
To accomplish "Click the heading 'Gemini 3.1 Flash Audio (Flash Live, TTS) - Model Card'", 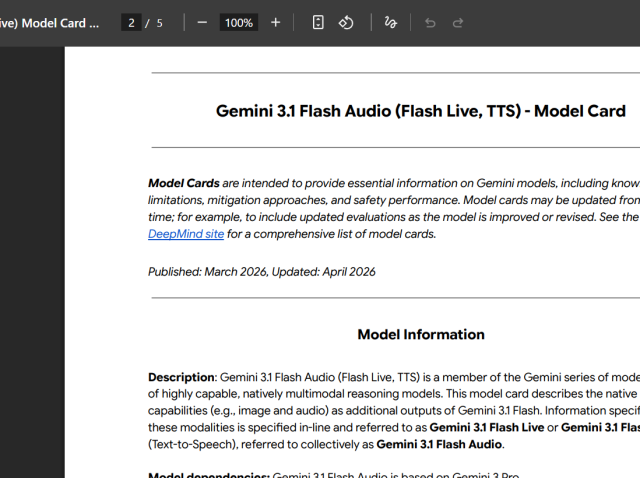I will 421,111.
